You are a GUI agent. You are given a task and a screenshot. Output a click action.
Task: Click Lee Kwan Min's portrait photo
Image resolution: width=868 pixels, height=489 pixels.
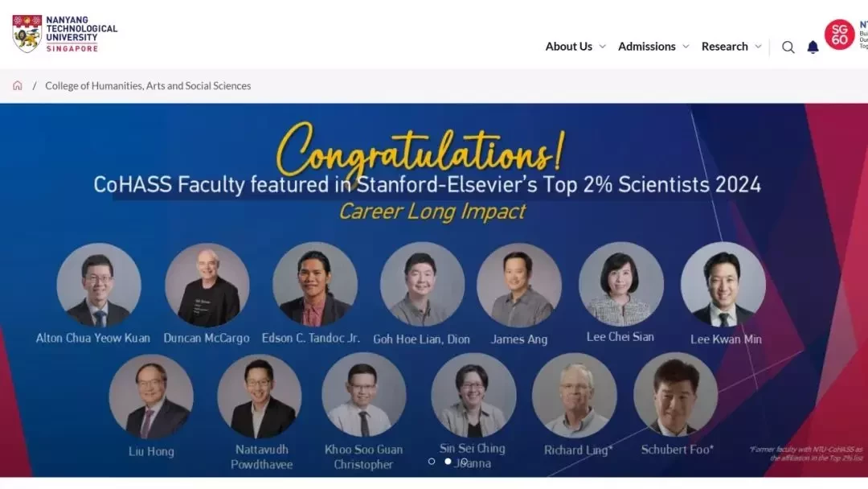click(x=723, y=284)
